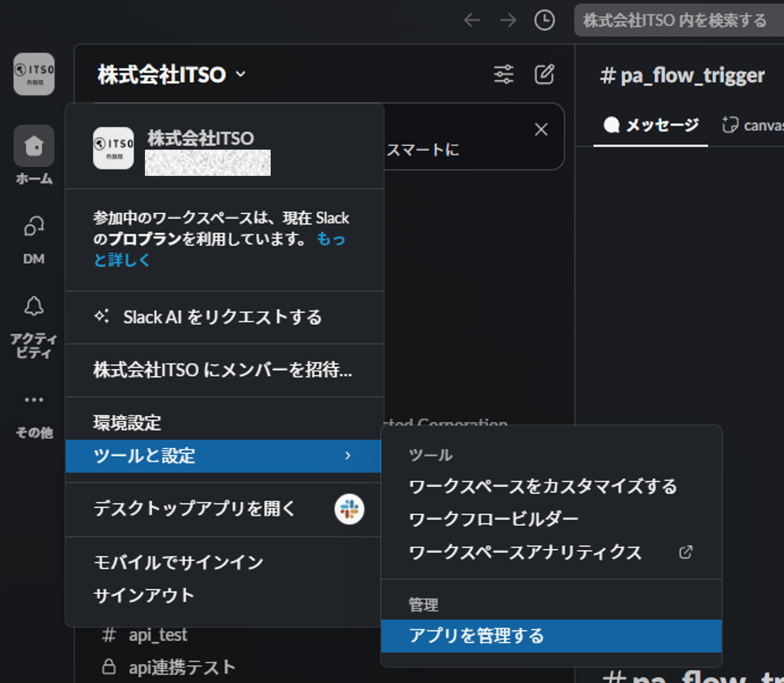Click the back navigation arrow

point(472,20)
